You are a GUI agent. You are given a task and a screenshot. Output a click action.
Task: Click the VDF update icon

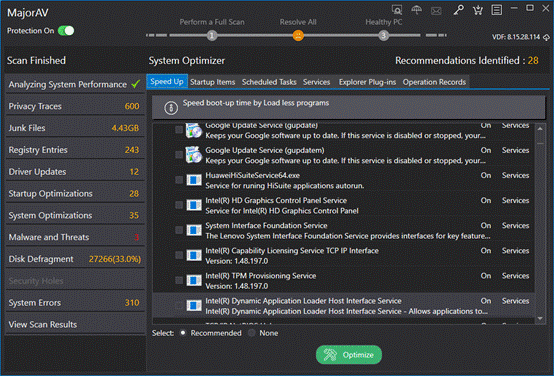click(546, 37)
